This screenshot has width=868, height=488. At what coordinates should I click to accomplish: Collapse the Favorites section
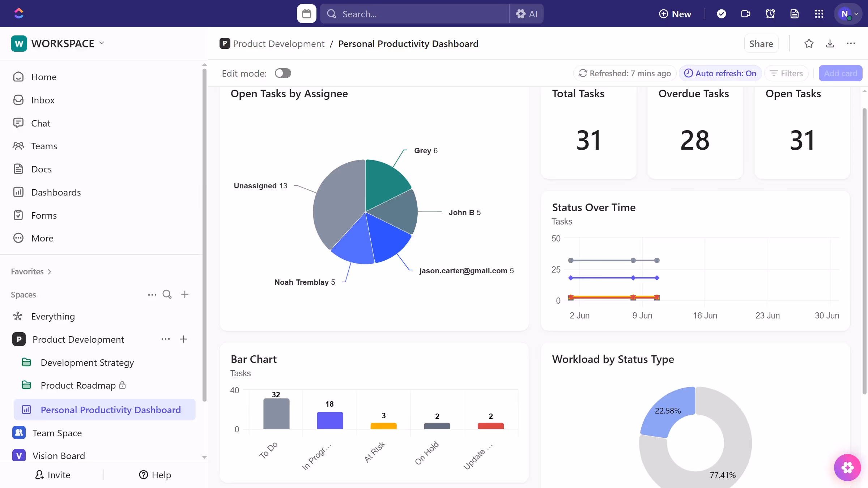click(x=49, y=271)
